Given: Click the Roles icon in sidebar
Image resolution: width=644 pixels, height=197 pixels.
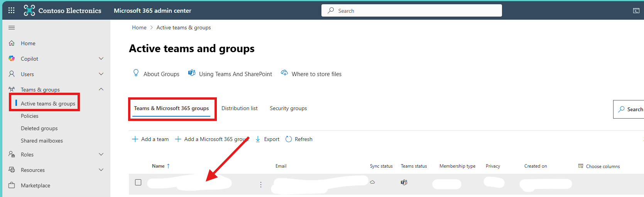Looking at the screenshot, I should pyautogui.click(x=12, y=154).
